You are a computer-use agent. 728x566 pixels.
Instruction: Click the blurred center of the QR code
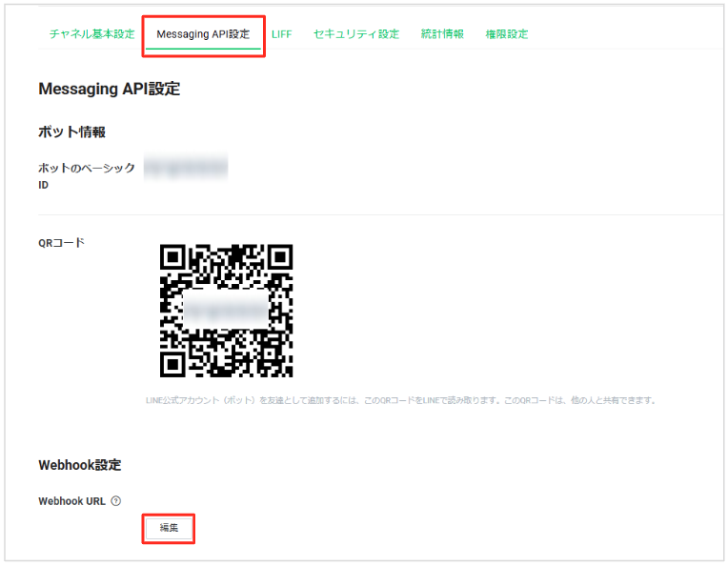click(225, 310)
